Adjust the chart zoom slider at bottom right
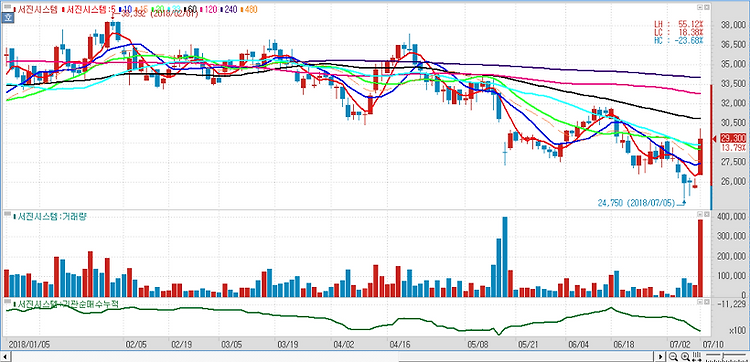 [727, 356]
